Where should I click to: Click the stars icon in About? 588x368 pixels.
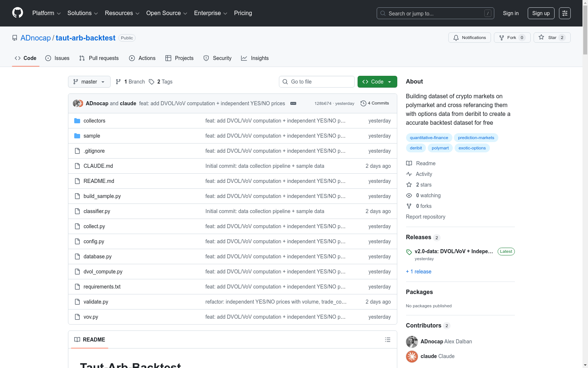pos(409,185)
